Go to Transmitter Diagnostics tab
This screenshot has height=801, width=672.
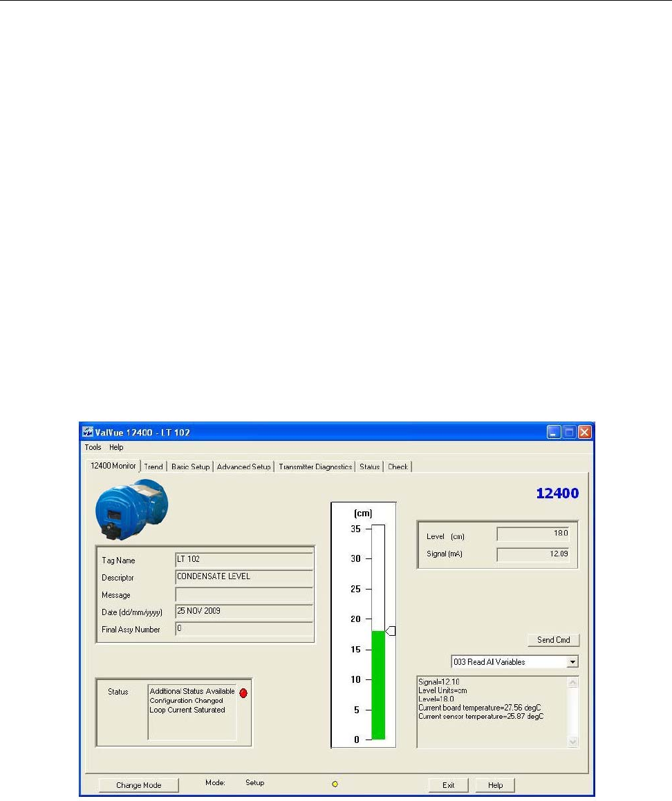[x=315, y=467]
